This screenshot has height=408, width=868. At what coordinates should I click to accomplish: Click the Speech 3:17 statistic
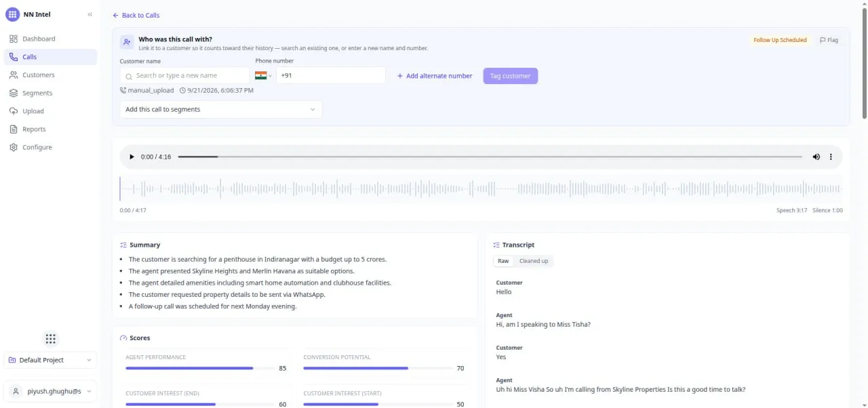(792, 211)
